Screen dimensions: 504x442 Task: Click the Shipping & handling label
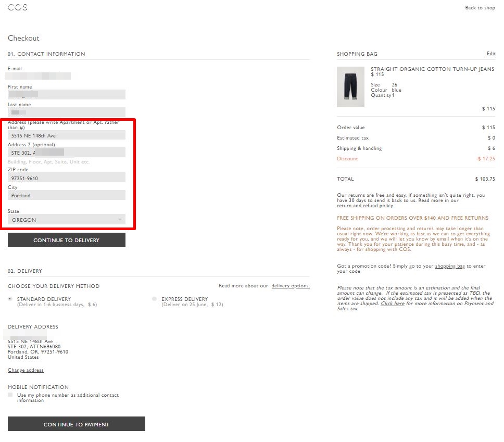359,148
